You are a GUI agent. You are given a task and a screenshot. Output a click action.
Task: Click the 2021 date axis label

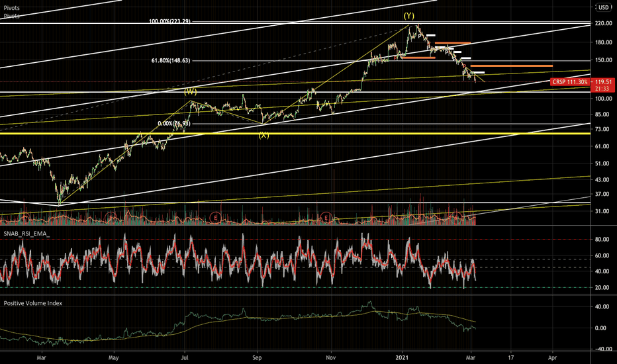click(403, 357)
